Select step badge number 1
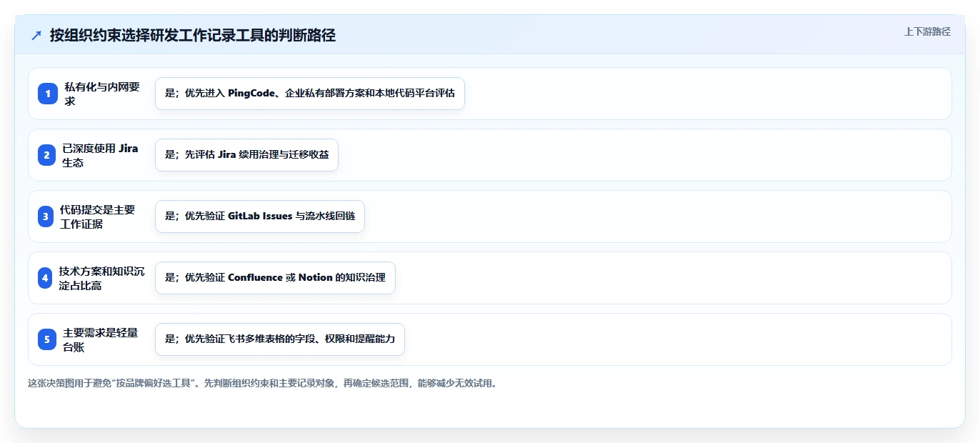The width and height of the screenshot is (980, 443). point(47,94)
